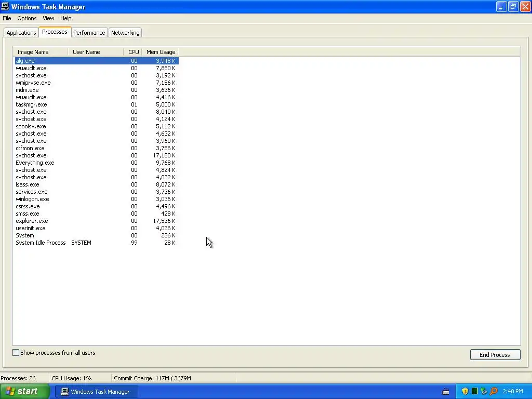Viewport: 532px width, 399px height.
Task: Sort by the Image Name column header
Action: 41,52
